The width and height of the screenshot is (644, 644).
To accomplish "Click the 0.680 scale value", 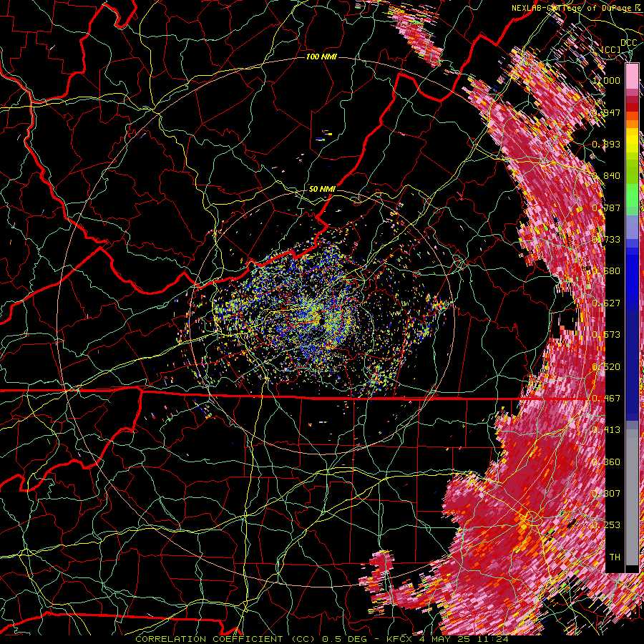I will coord(606,271).
